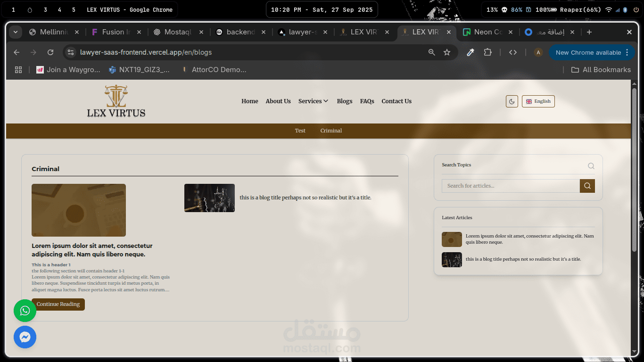Submit the article search with the brown button

pos(587,186)
